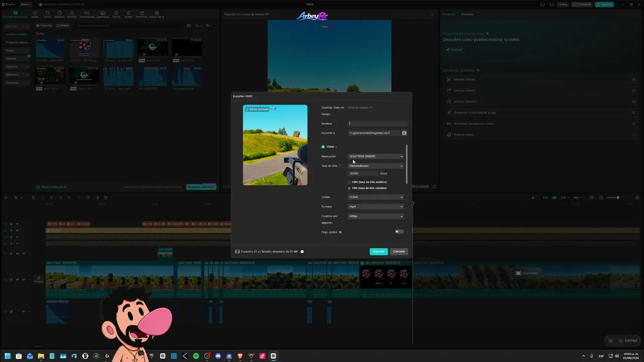
Task: Click the Portada cover icon beside main track
Action: click(39, 279)
